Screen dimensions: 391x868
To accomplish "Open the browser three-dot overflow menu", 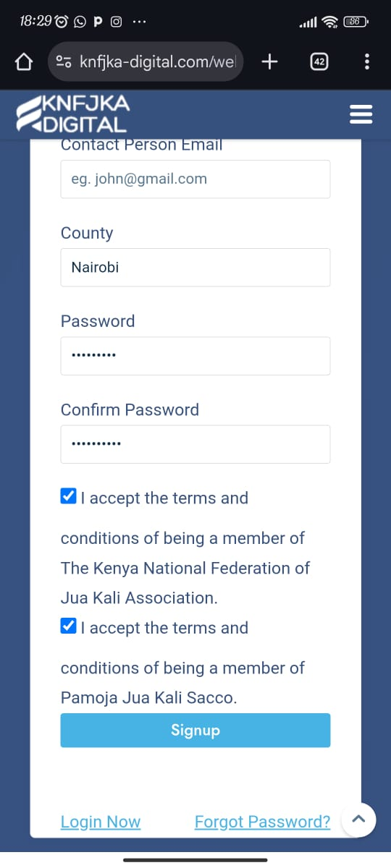I will point(367,62).
